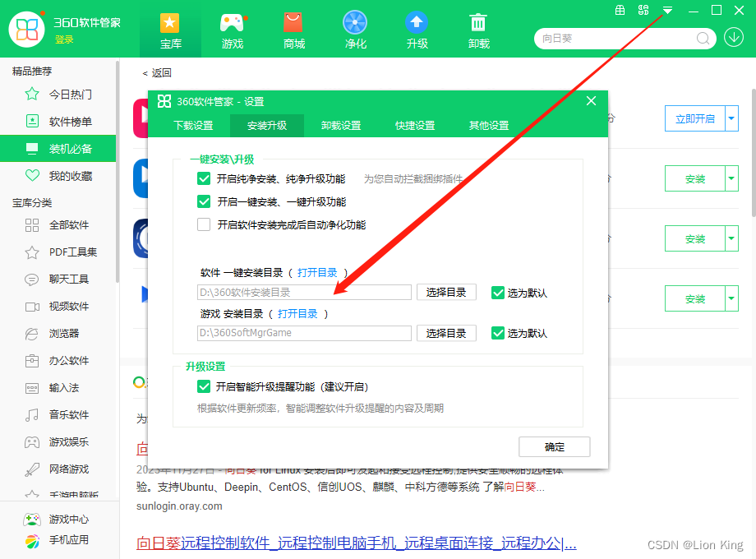Screen dimensions: 756x559
Task: Click 确定 to confirm settings
Action: (555, 446)
